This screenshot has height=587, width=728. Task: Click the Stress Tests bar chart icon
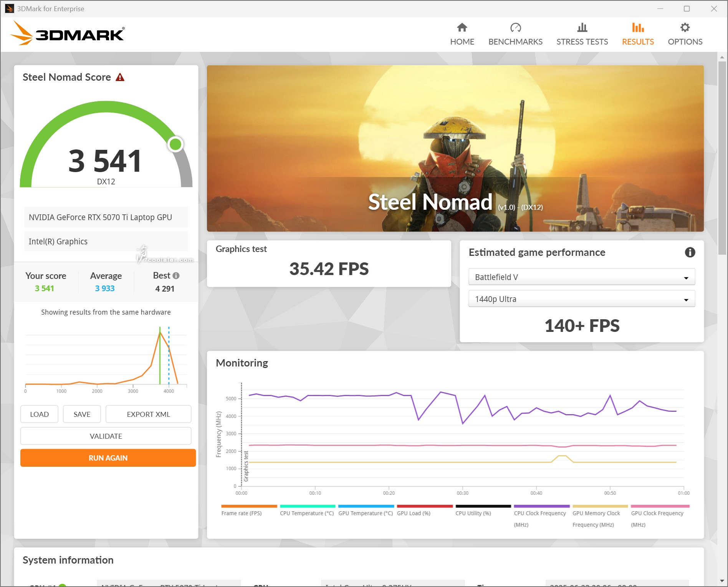582,28
